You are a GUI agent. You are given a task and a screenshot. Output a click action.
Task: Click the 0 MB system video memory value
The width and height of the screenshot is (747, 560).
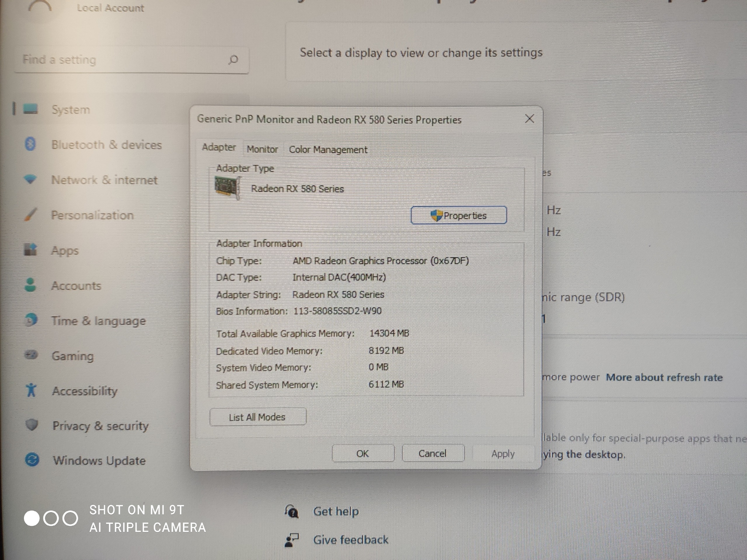(x=378, y=367)
